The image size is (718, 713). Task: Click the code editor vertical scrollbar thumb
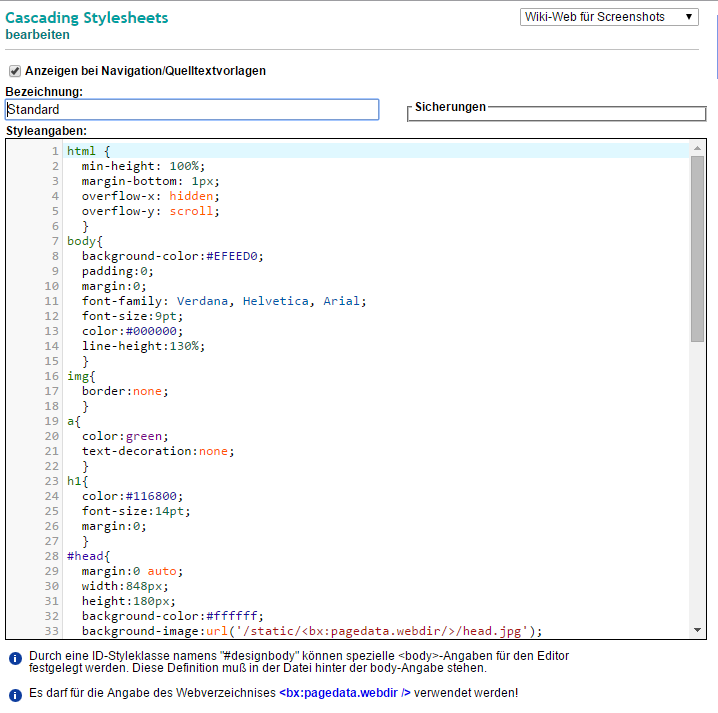tap(697, 249)
